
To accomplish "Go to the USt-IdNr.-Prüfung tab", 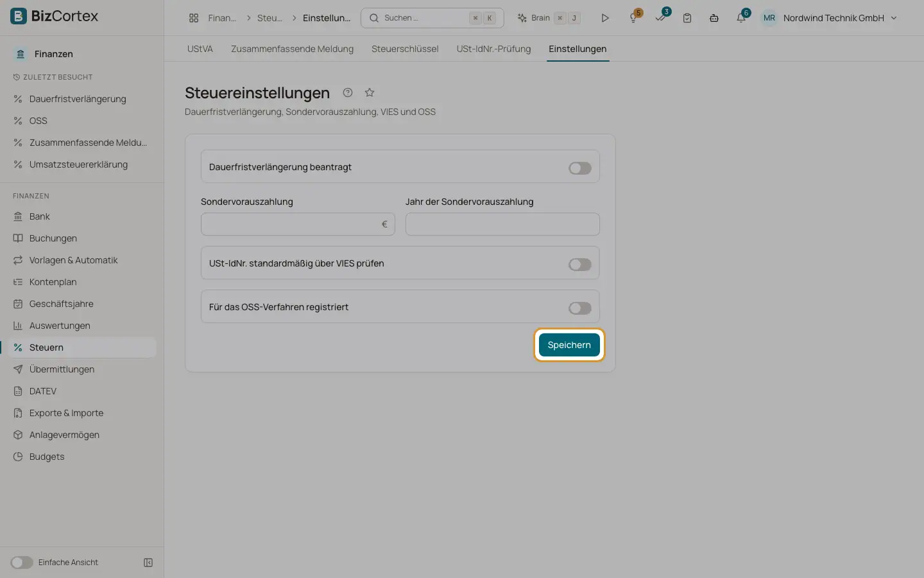I will [x=493, y=49].
